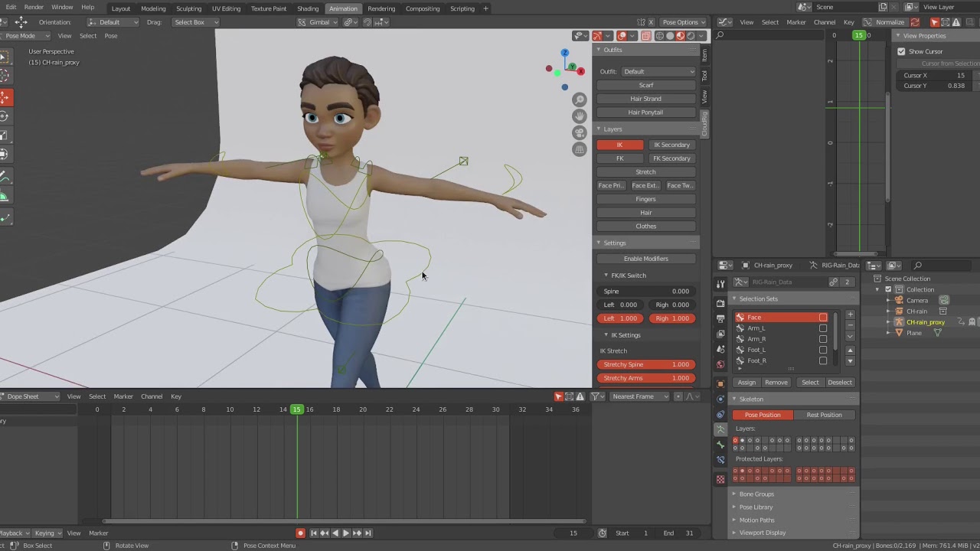Open the Window menu

click(62, 7)
